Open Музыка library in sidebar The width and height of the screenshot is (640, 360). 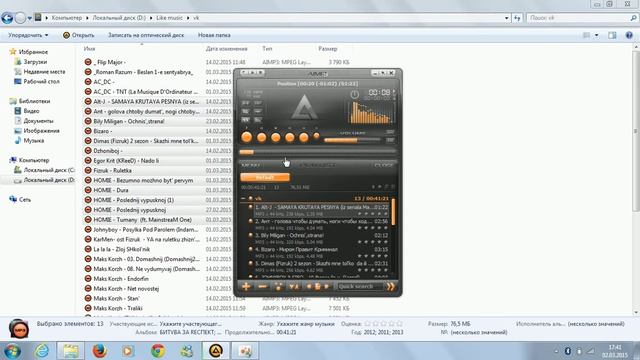coord(29,140)
